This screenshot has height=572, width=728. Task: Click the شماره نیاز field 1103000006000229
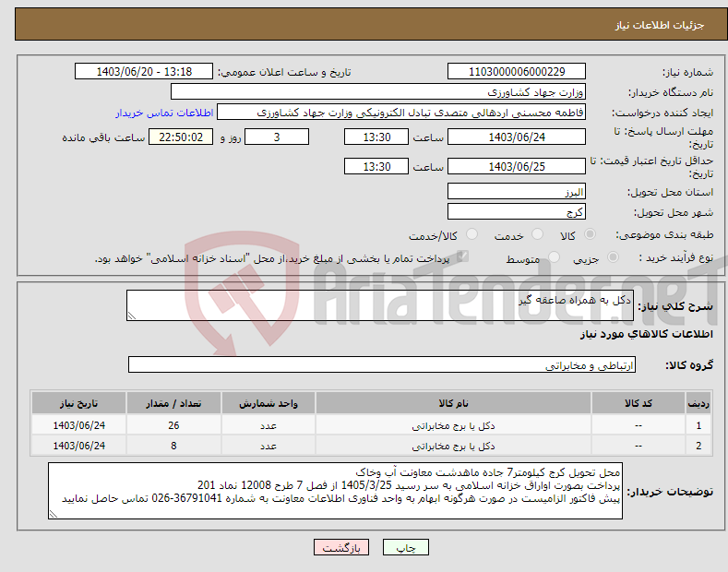coord(517,72)
